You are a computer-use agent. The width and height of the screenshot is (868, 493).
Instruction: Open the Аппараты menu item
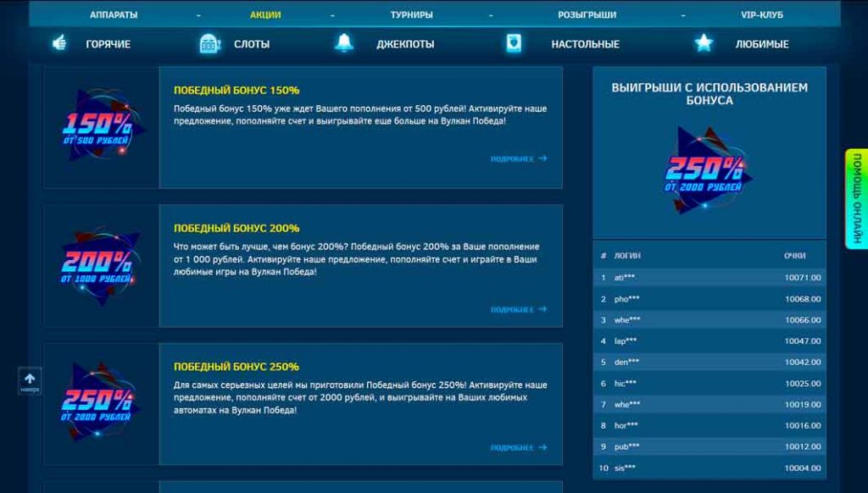(x=114, y=15)
